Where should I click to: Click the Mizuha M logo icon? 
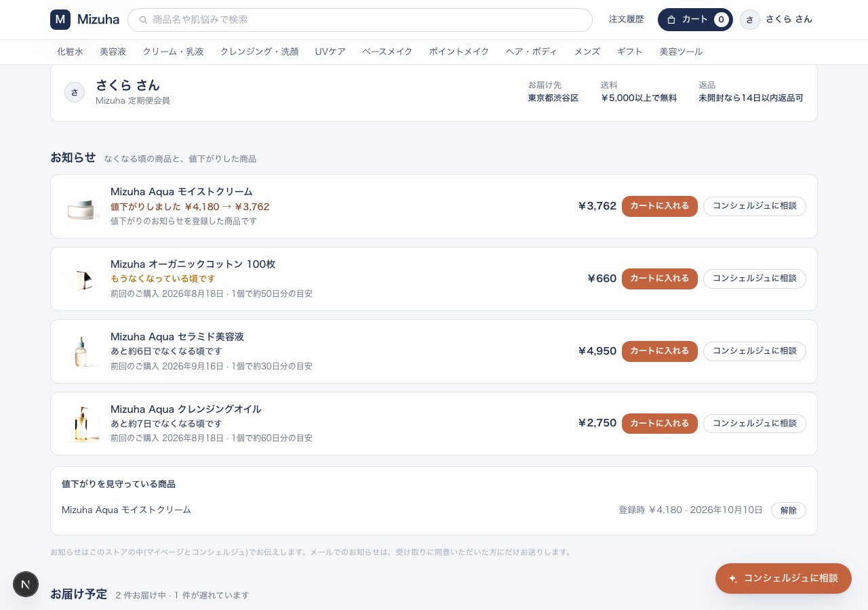click(x=60, y=20)
